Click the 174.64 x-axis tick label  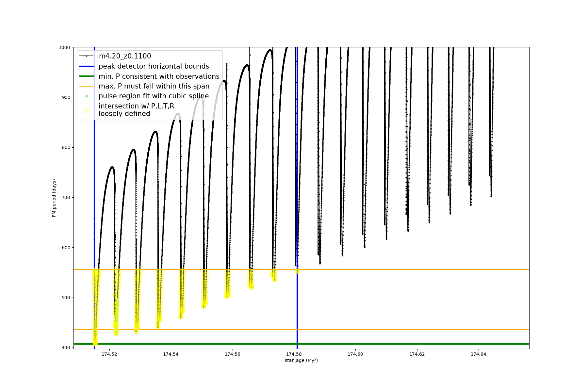479,354
